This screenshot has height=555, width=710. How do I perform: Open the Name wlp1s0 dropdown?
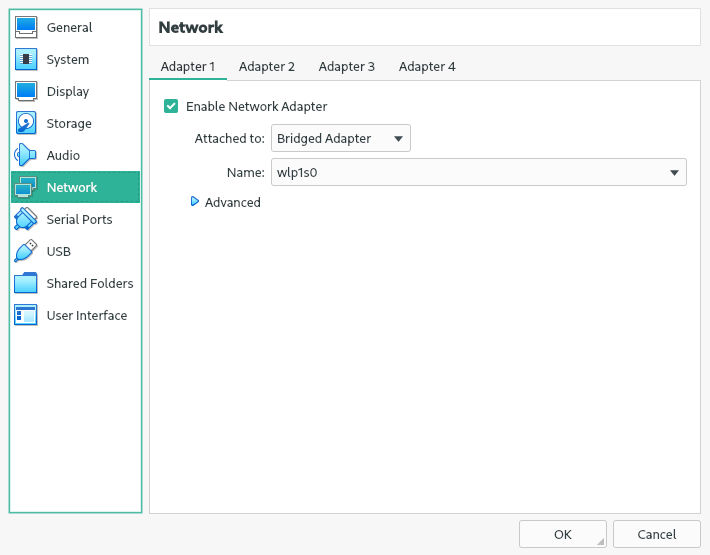pyautogui.click(x=479, y=172)
